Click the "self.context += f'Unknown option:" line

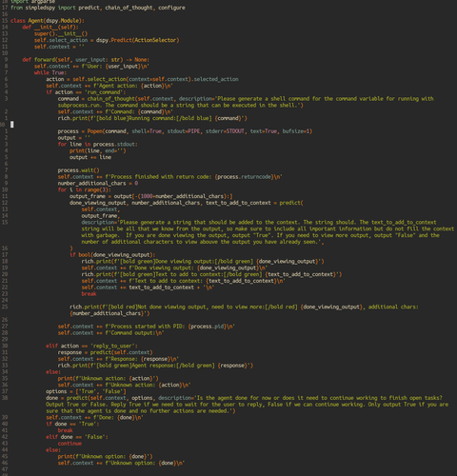pyautogui.click(x=121, y=463)
